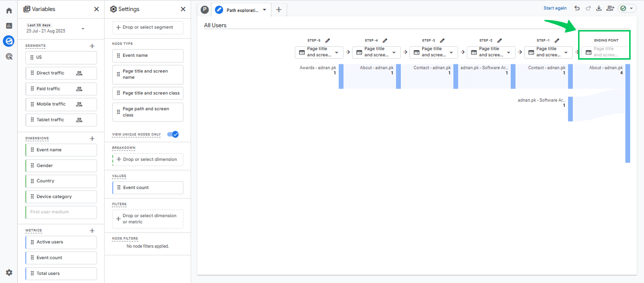Expand the date range dropdown

83,29
